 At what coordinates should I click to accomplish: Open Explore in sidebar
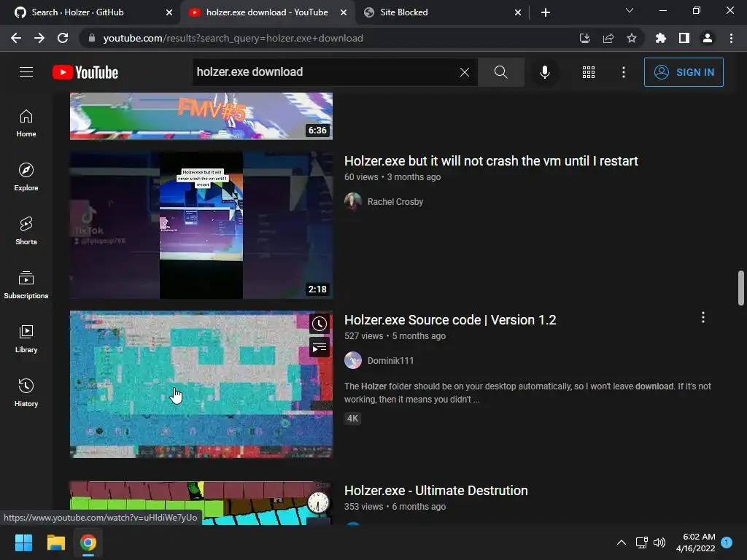click(x=26, y=177)
